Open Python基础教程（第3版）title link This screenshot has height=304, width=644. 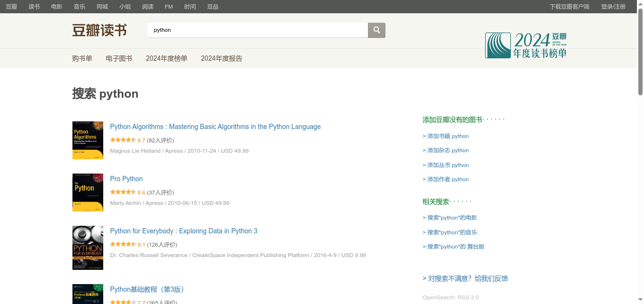(x=149, y=289)
